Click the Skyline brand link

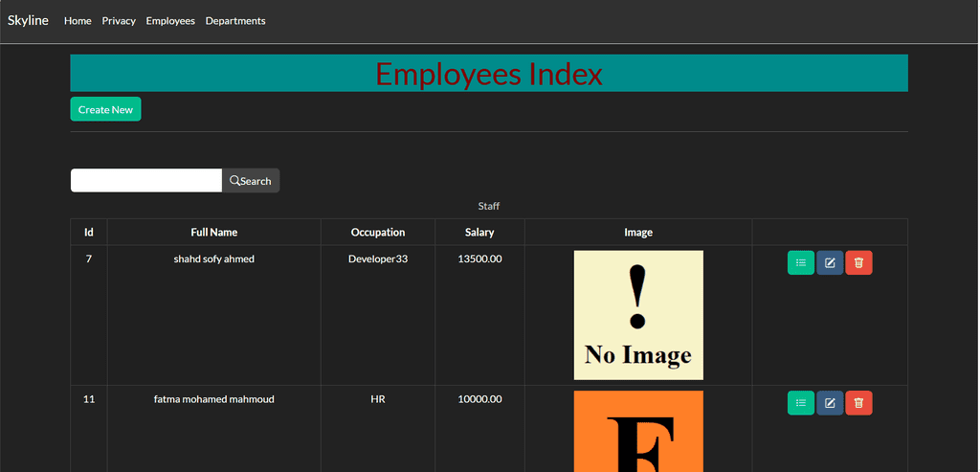pos(28,21)
